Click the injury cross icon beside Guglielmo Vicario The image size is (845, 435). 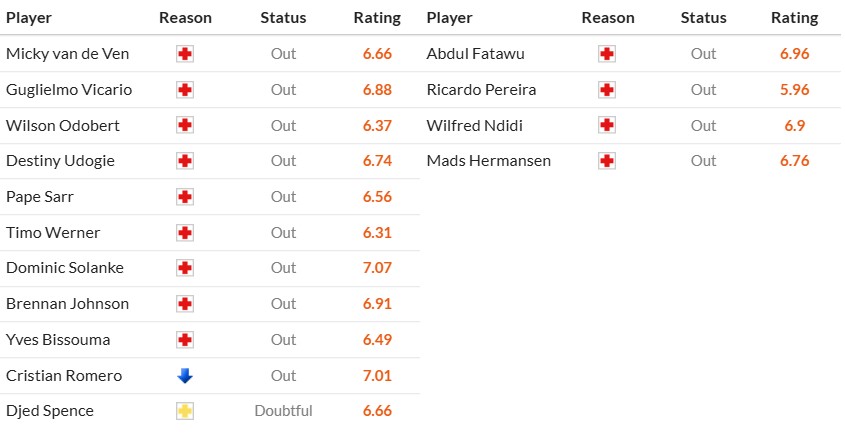point(185,89)
